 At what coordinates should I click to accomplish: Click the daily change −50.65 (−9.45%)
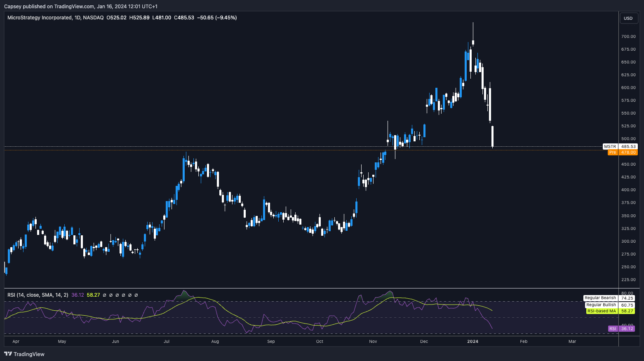pyautogui.click(x=217, y=18)
